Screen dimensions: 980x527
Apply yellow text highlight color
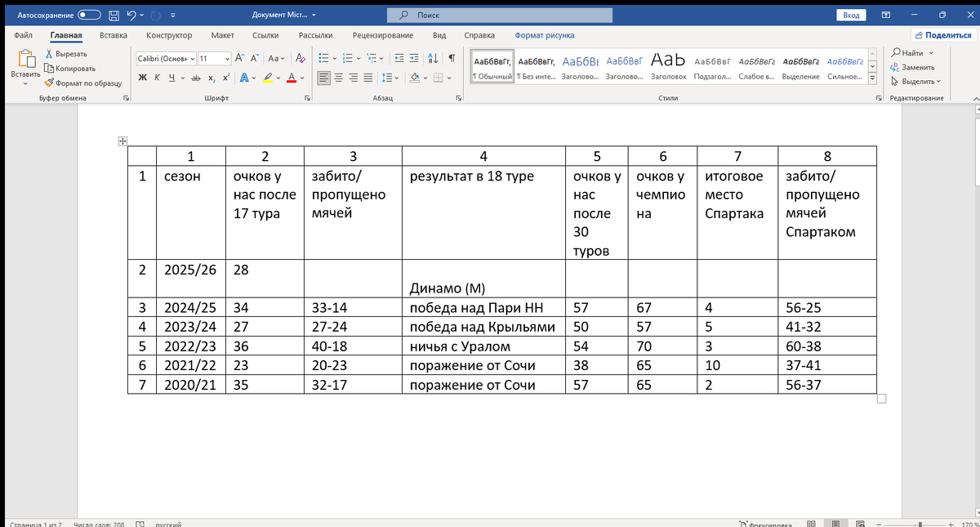pos(266,78)
